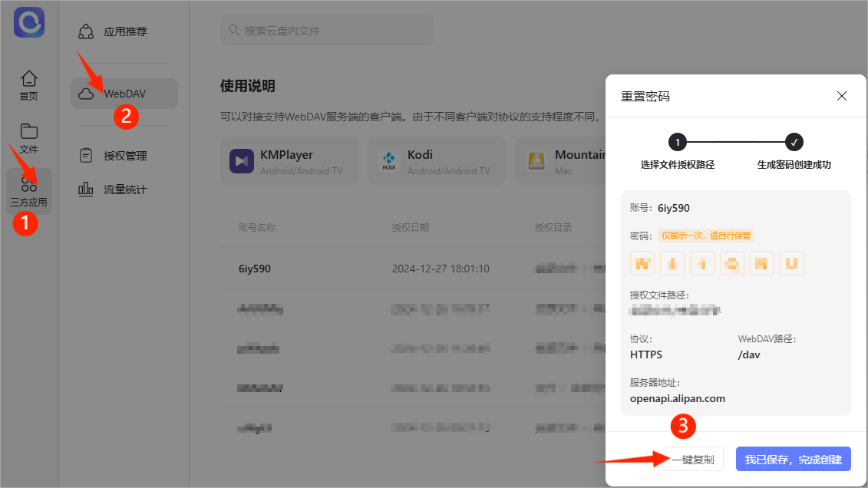Viewport: 868px width, 488px height.
Task: Click the 授权管理 clipboard icon
Action: pyautogui.click(x=86, y=156)
